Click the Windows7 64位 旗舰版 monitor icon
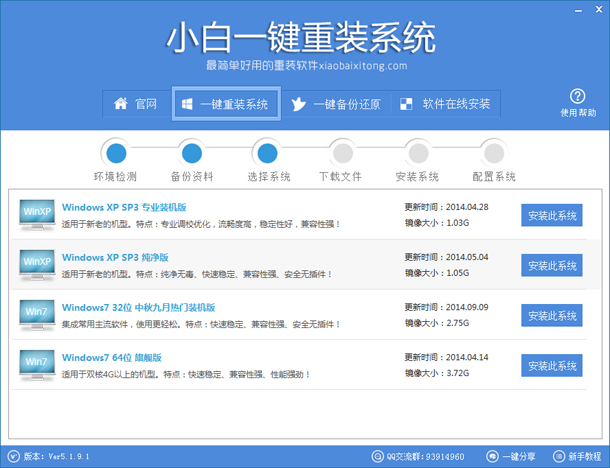This screenshot has height=468, width=610. [x=36, y=363]
